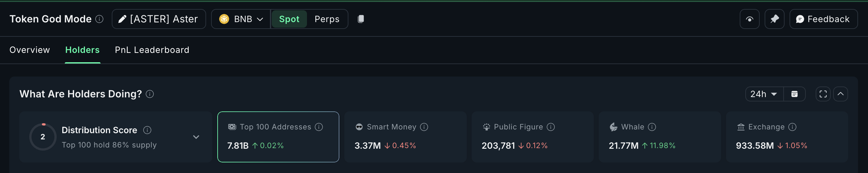Collapse the What Are Holders Doing panel
The height and width of the screenshot is (173, 868).
[840, 94]
